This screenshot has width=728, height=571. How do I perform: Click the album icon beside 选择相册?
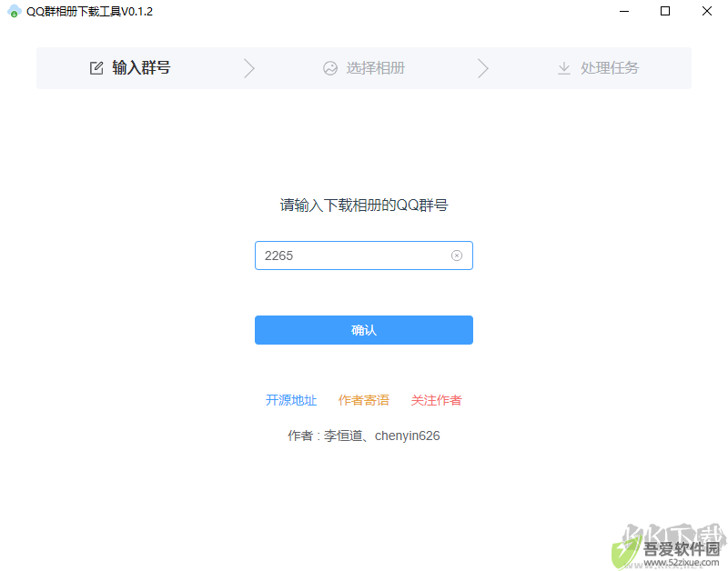[330, 68]
